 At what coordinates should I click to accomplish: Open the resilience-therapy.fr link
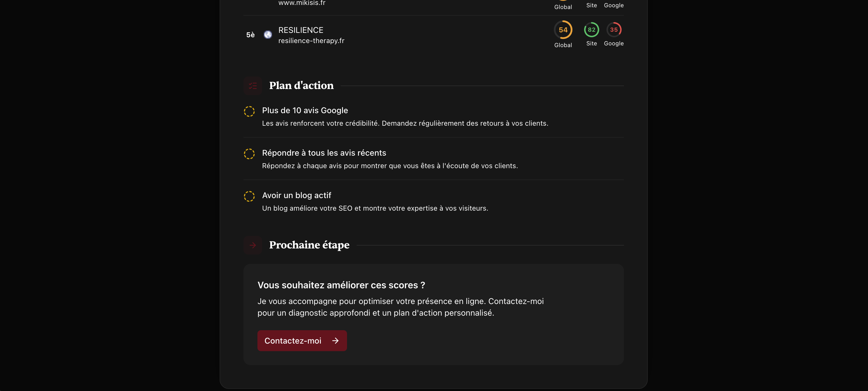coord(311,41)
